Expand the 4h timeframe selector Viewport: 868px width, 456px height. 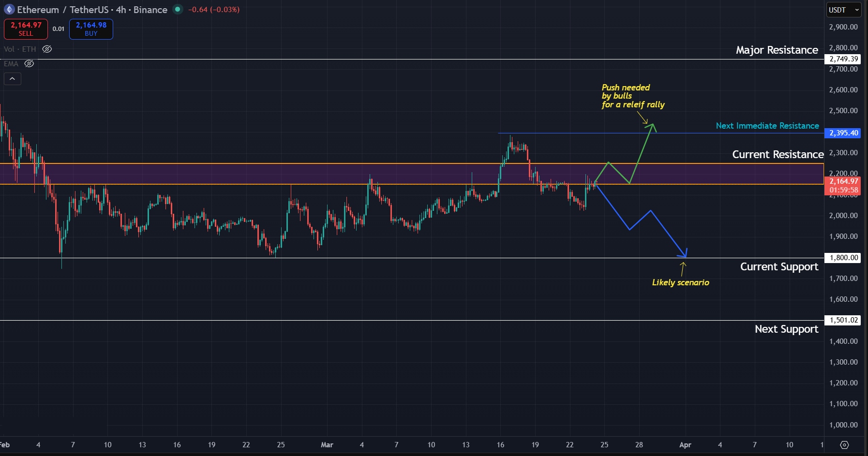[122, 10]
